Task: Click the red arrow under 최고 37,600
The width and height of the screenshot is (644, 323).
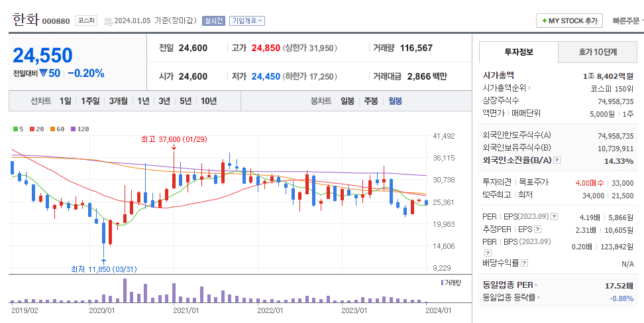Action: tap(174, 147)
